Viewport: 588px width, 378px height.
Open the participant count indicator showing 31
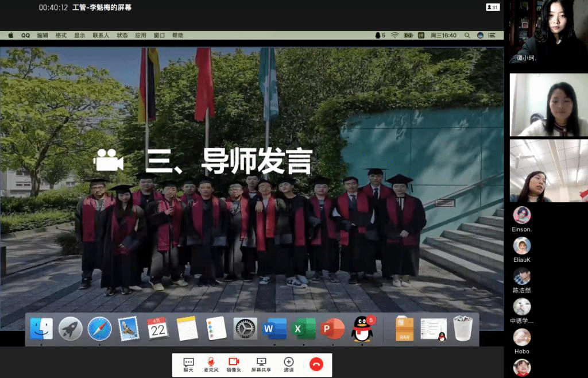pos(492,7)
